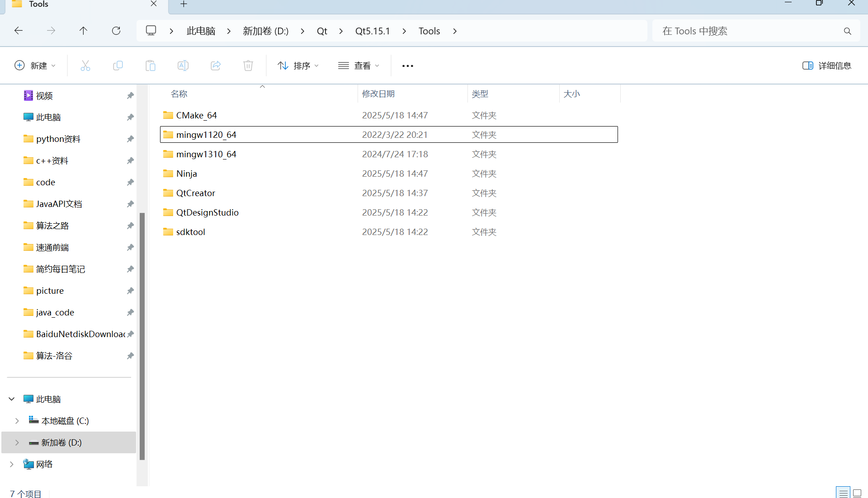868x498 pixels.
Task: Paste from clipboard
Action: coord(151,66)
